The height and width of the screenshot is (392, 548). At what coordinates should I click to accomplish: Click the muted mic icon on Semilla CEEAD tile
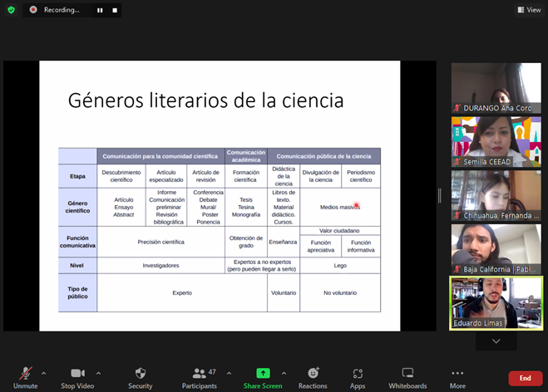(x=457, y=162)
